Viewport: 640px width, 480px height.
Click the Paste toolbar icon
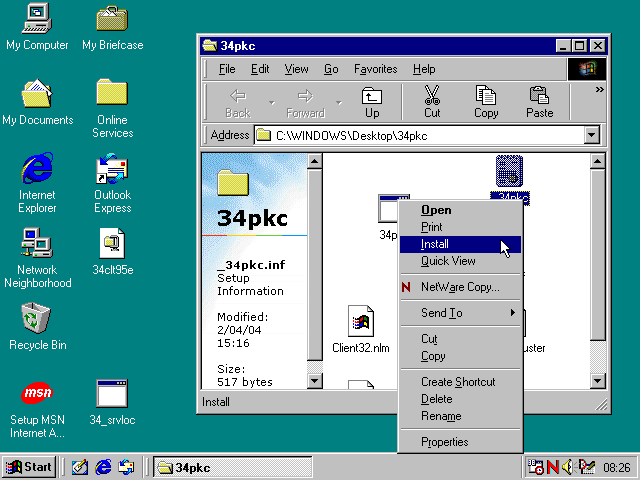(539, 101)
